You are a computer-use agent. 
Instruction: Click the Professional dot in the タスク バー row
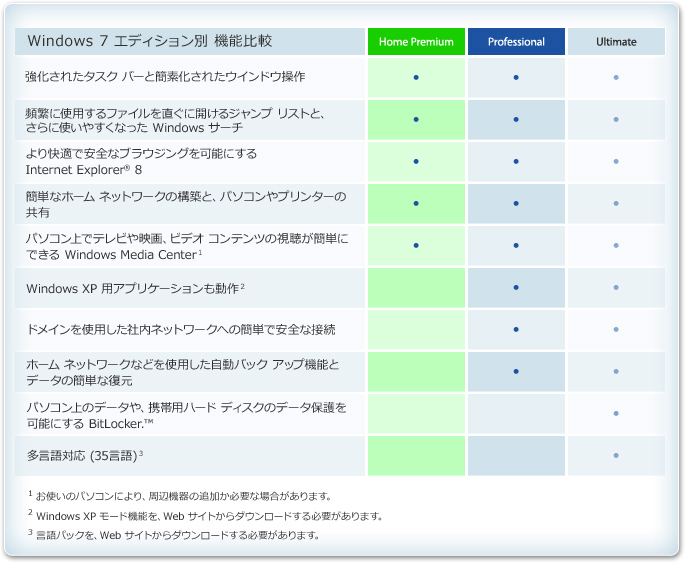tap(516, 77)
